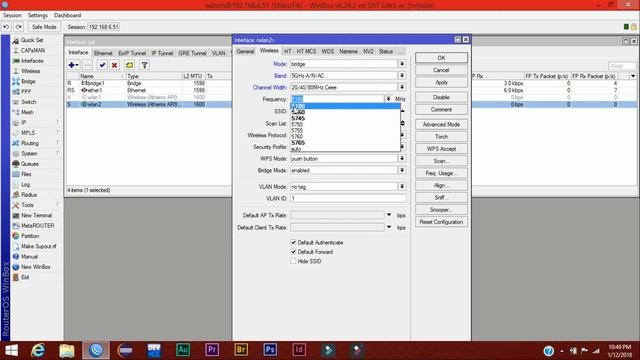This screenshot has height=360, width=640.
Task: Click Apply button
Action: [441, 82]
